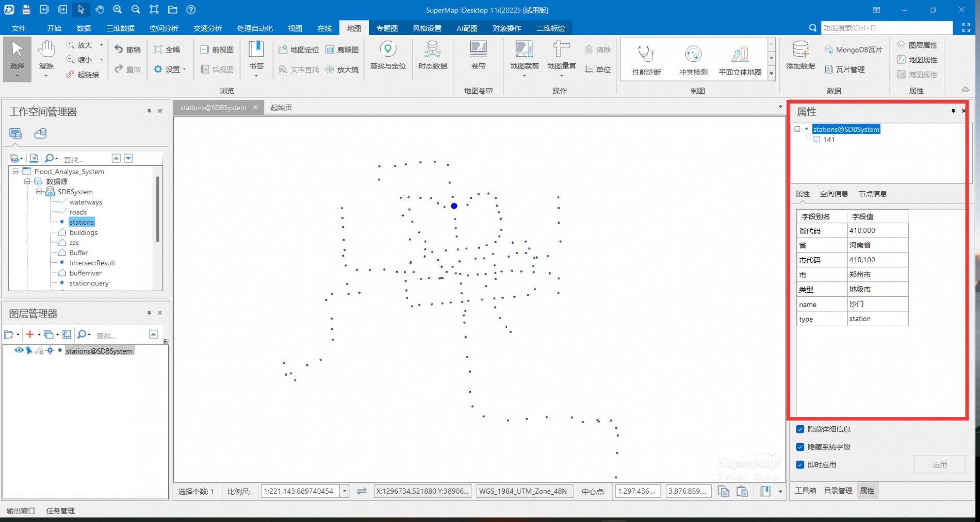Open 时态数据 temporal data
Viewport: 980px width, 522px height.
click(432, 56)
